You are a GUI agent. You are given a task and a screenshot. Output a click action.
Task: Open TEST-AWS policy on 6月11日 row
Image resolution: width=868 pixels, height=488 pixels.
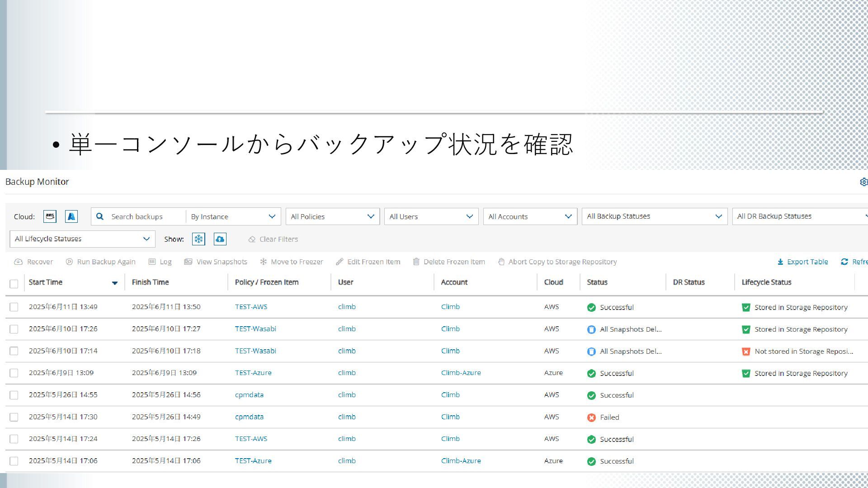251,307
